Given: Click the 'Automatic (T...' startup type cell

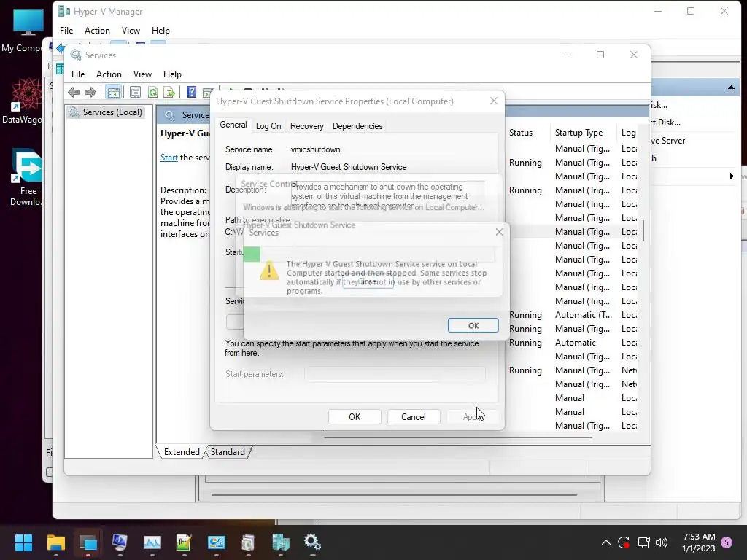Looking at the screenshot, I should pos(583,315).
